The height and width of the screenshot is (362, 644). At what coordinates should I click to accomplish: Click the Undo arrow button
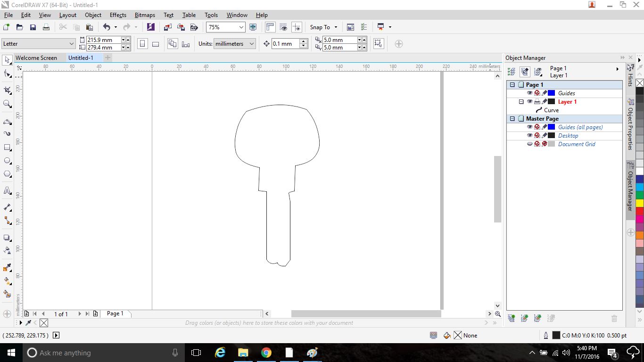[107, 27]
